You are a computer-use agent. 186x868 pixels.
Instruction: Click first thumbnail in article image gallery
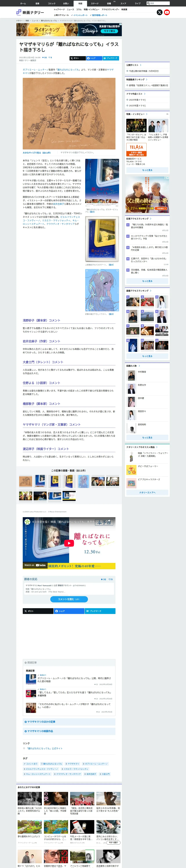26,481
